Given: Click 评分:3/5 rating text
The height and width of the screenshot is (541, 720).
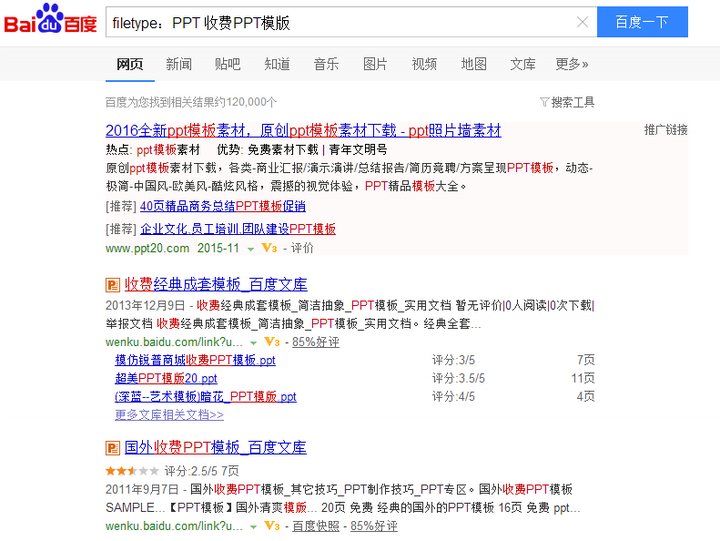Looking at the screenshot, I should (454, 360).
